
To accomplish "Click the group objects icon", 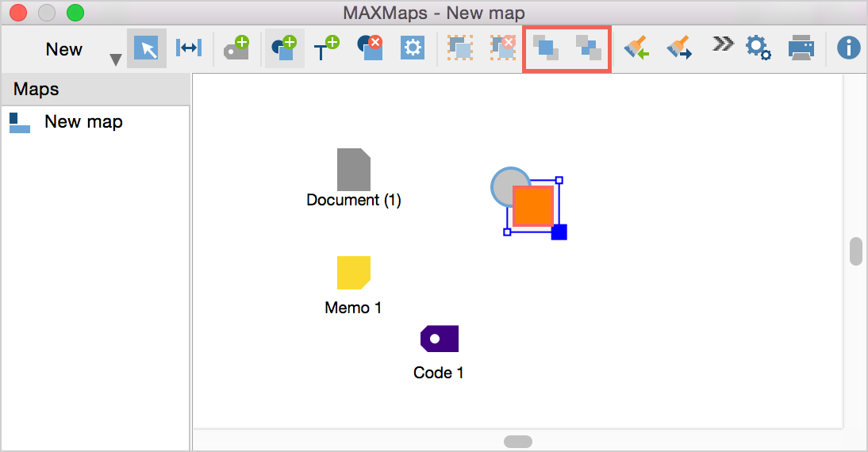I will coord(459,48).
